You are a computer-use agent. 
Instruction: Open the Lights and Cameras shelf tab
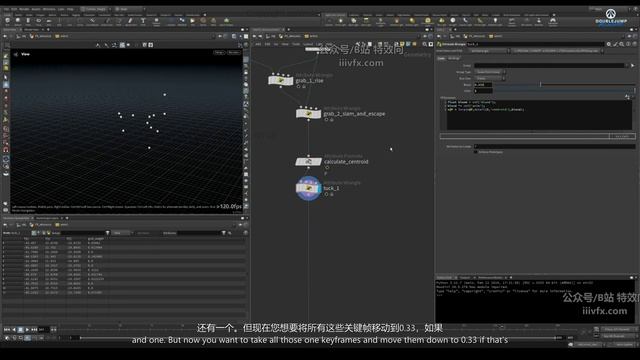click(x=335, y=15)
